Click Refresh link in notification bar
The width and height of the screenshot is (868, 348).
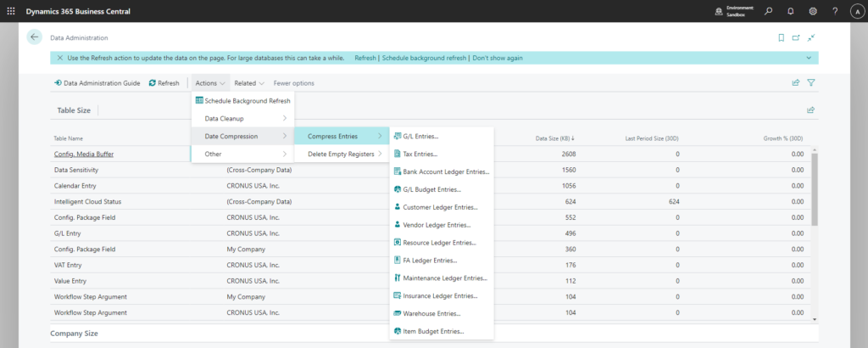(364, 58)
